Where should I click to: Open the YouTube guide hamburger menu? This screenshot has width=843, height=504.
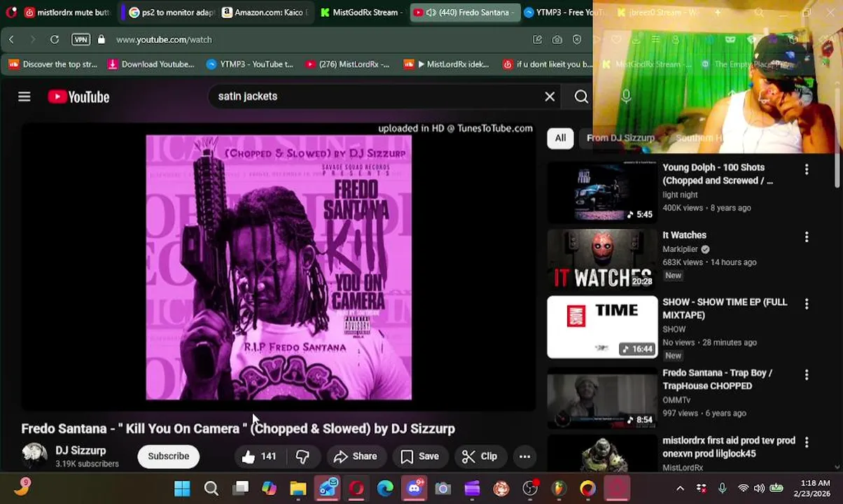(25, 97)
